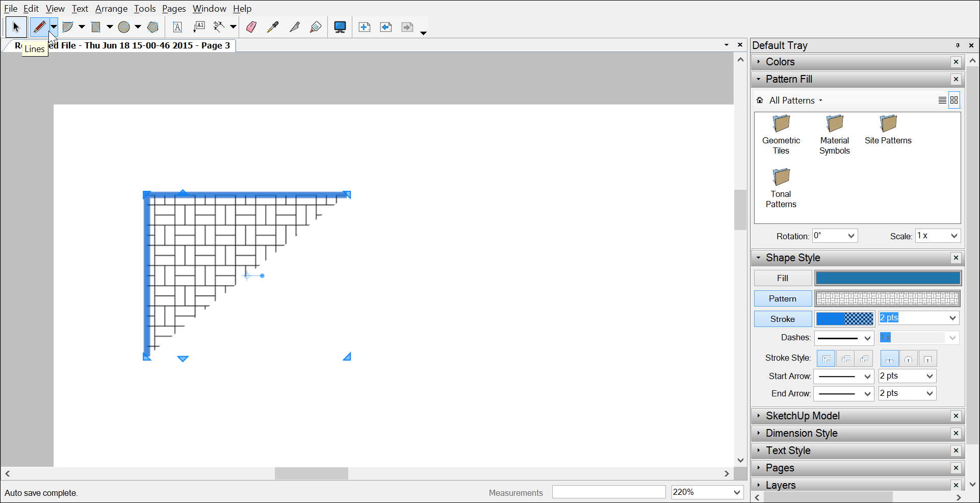
Task: Toggle the Fill property off
Action: (782, 278)
